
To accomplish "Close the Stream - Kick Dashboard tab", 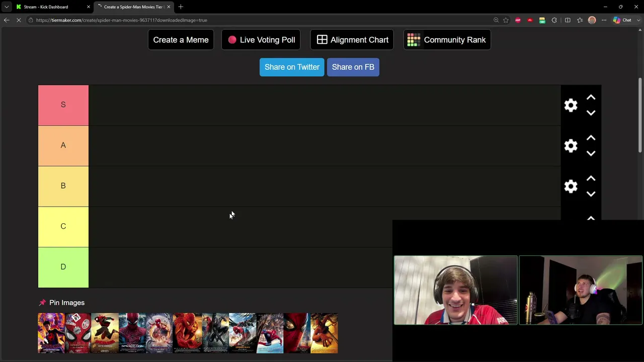I will [89, 7].
